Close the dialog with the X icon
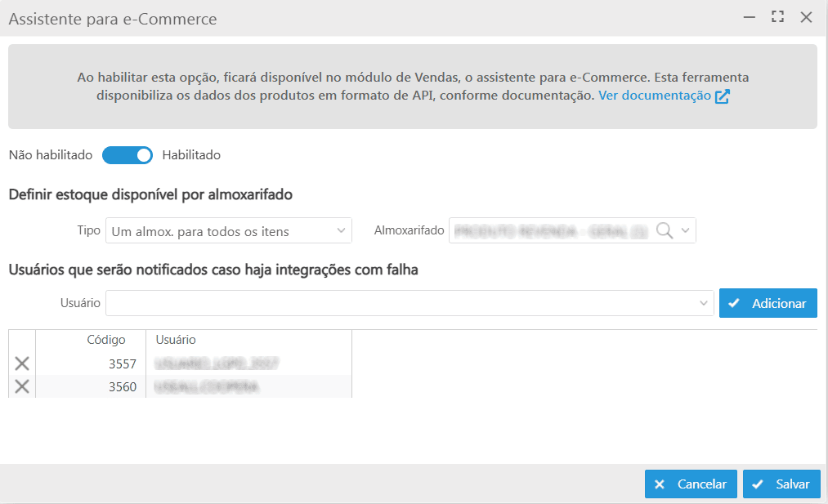 (806, 17)
